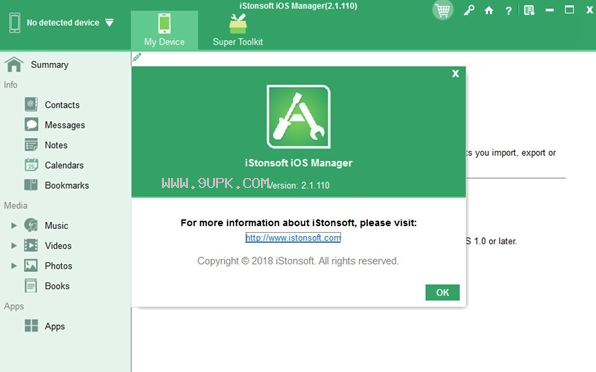Select the Messages speech bubble icon

(x=31, y=124)
